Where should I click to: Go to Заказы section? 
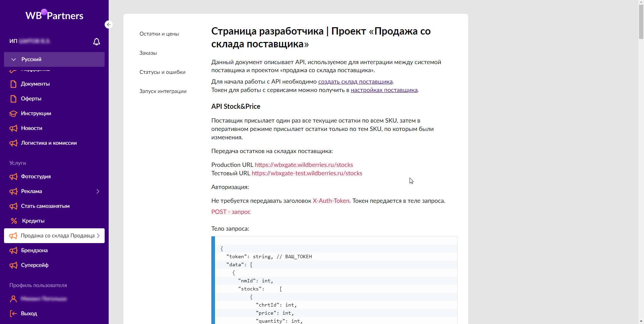pos(148,53)
